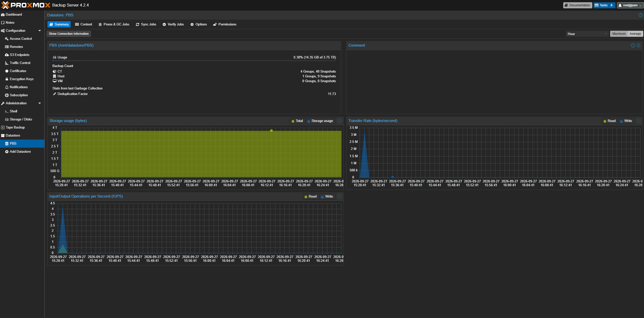
Task: Open Dashboard from the sidebar
Action: [x=22, y=15]
